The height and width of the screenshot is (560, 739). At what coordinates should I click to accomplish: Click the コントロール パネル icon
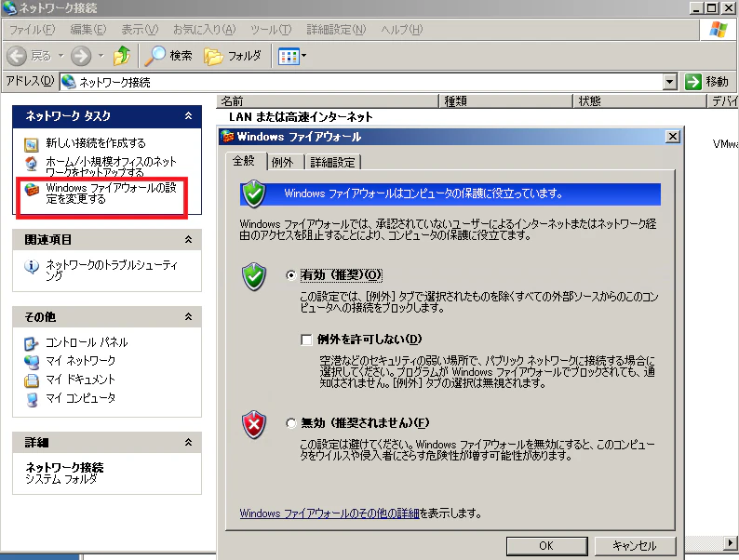pos(31,343)
